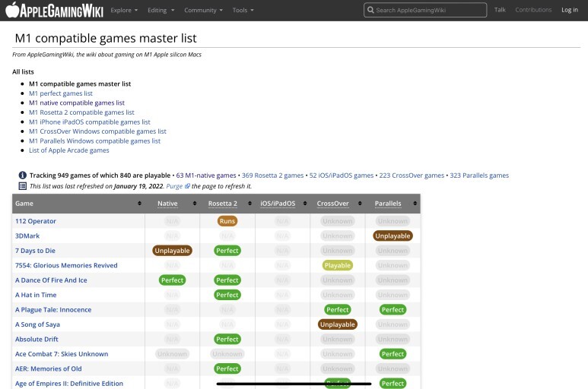Viewport: 588px width, 389px height.
Task: Click the AppleGamingWiki apple logo
Action: click(x=11, y=10)
